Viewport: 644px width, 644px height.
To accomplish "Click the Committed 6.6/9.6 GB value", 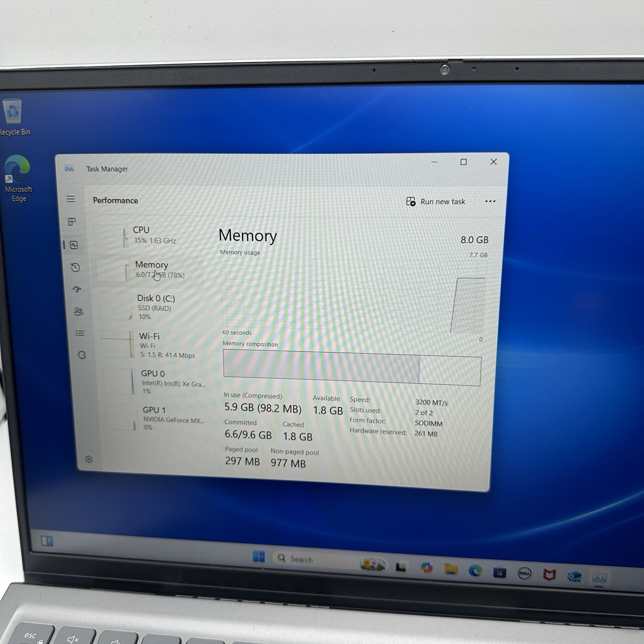I will [248, 435].
